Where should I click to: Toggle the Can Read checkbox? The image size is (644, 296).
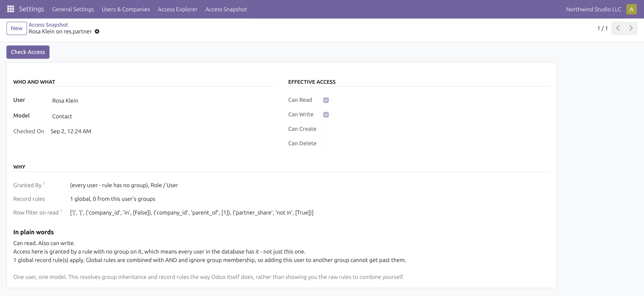click(x=326, y=100)
